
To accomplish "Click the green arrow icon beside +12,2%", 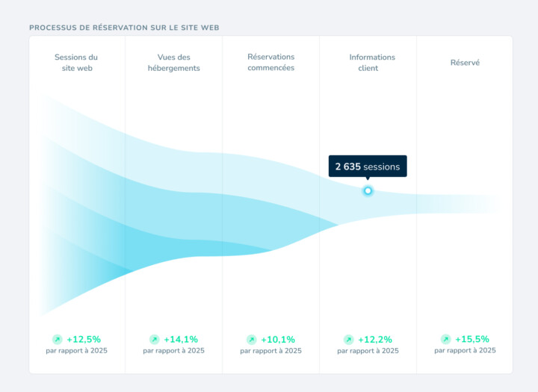I will click(349, 340).
